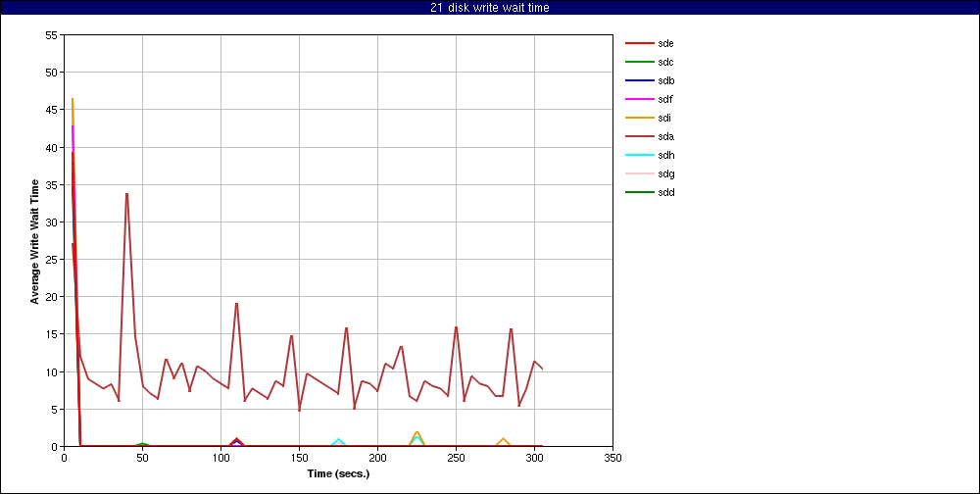Image resolution: width=980 pixels, height=494 pixels.
Task: Click the x-axis tick label 350
Action: click(x=613, y=458)
